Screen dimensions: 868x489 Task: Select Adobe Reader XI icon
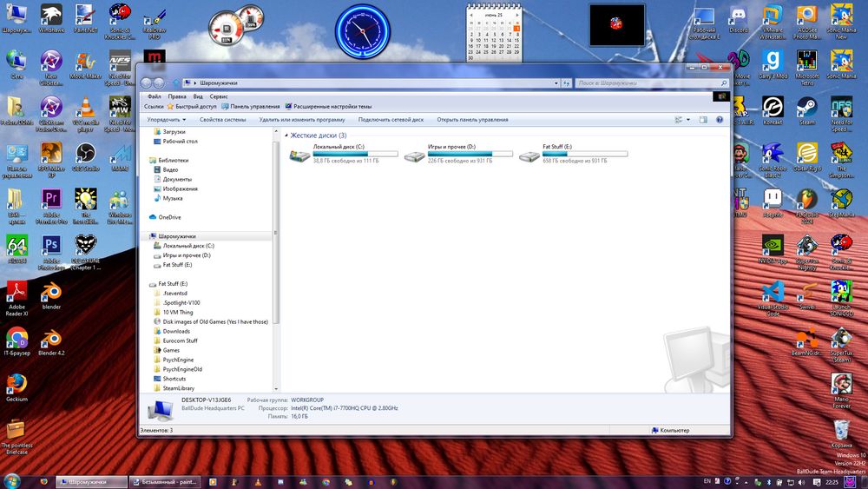[16, 299]
